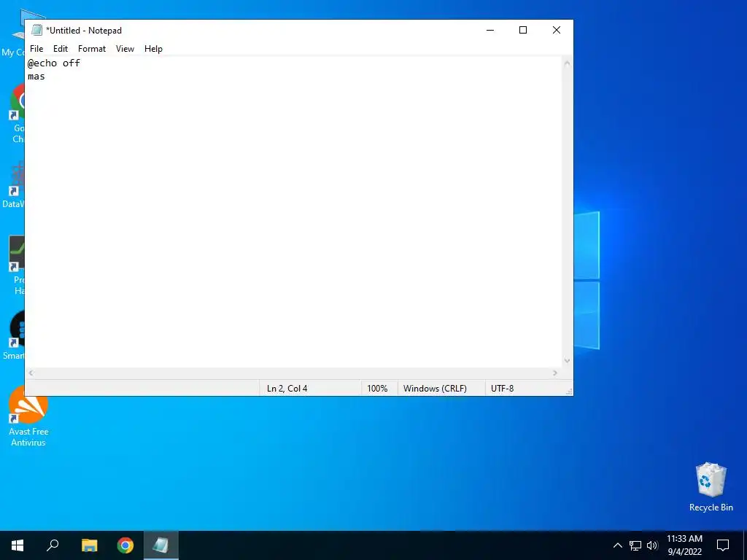Image resolution: width=747 pixels, height=560 pixels.
Task: Open the clock showing 11:33 AM
Action: tap(684, 545)
